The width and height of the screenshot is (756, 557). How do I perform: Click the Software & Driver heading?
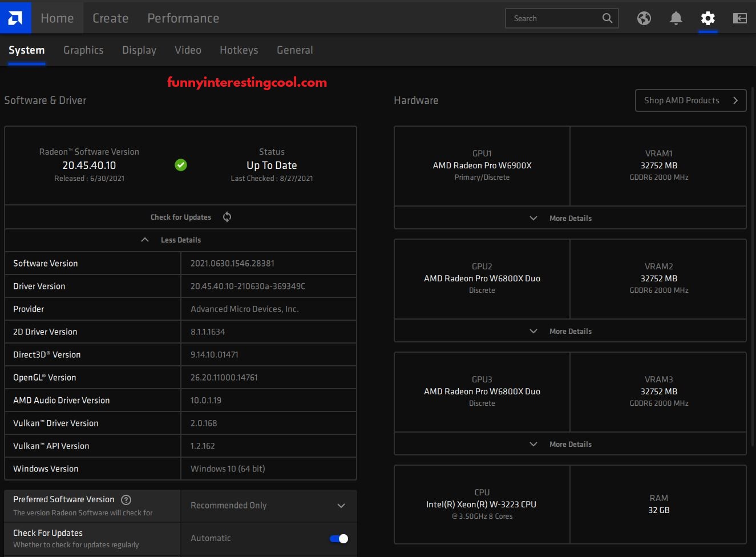pyautogui.click(x=46, y=100)
